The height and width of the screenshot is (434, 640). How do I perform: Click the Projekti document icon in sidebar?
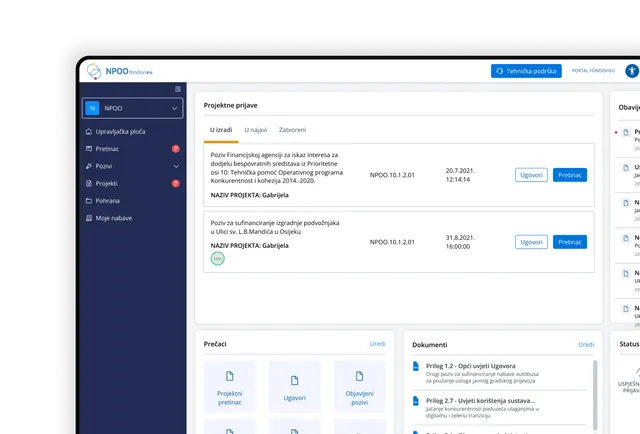tap(89, 183)
